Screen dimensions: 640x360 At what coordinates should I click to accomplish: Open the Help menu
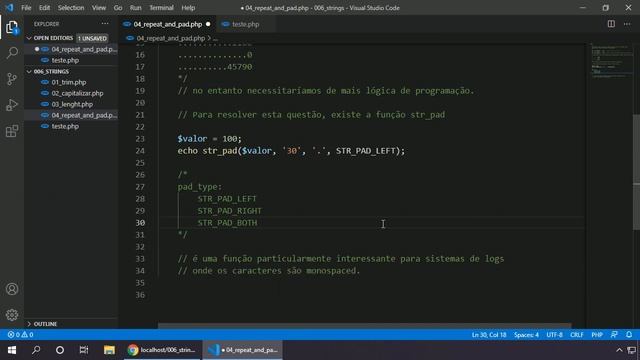point(188,8)
